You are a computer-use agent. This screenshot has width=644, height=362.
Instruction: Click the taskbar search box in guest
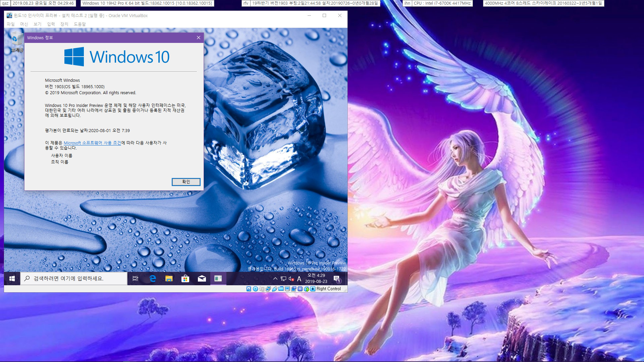tap(74, 279)
